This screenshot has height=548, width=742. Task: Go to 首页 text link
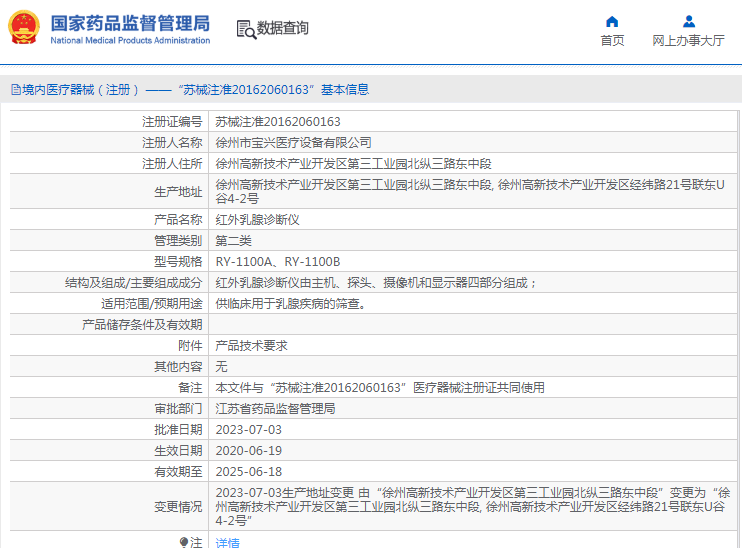tap(612, 41)
